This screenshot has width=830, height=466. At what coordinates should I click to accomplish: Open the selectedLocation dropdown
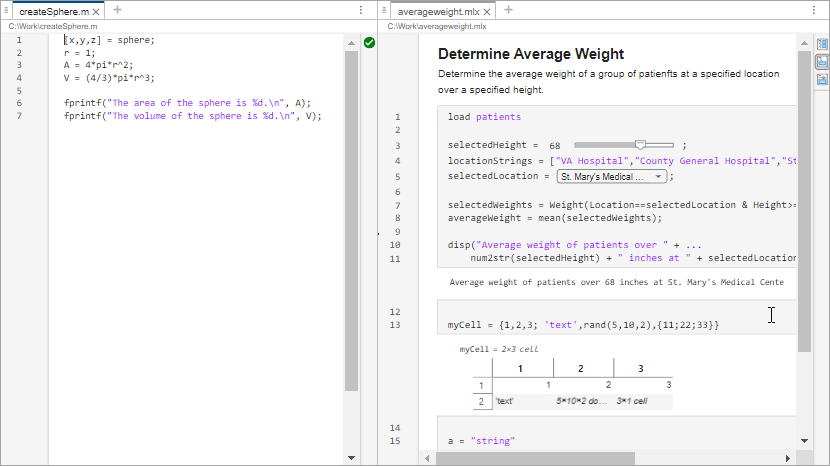coord(612,176)
